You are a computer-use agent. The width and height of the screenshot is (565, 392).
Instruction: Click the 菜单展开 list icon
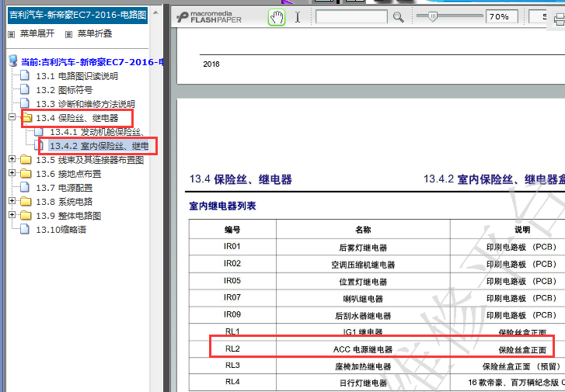click(x=12, y=35)
